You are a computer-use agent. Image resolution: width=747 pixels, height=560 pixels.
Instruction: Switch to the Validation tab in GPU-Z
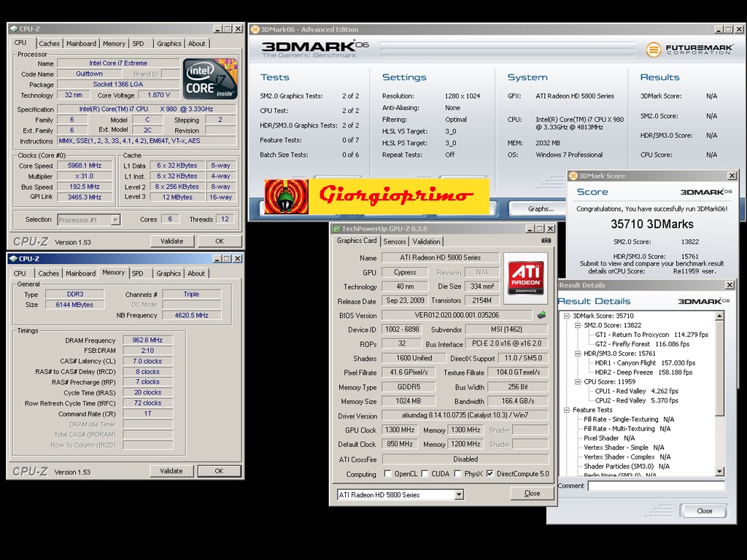tap(426, 241)
